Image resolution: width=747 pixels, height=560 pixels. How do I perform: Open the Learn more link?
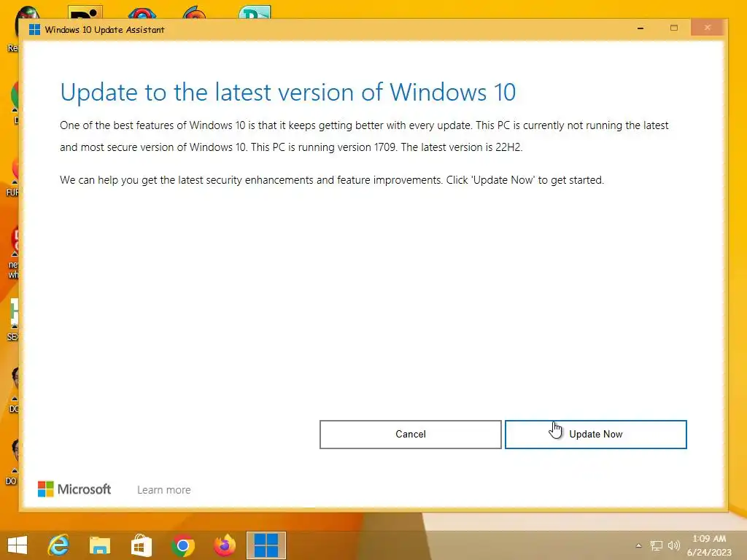tap(164, 489)
